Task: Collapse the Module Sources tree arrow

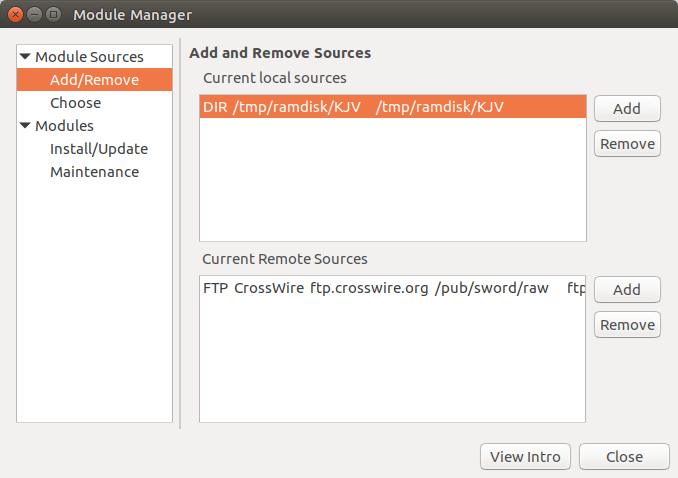Action: click(x=25, y=57)
